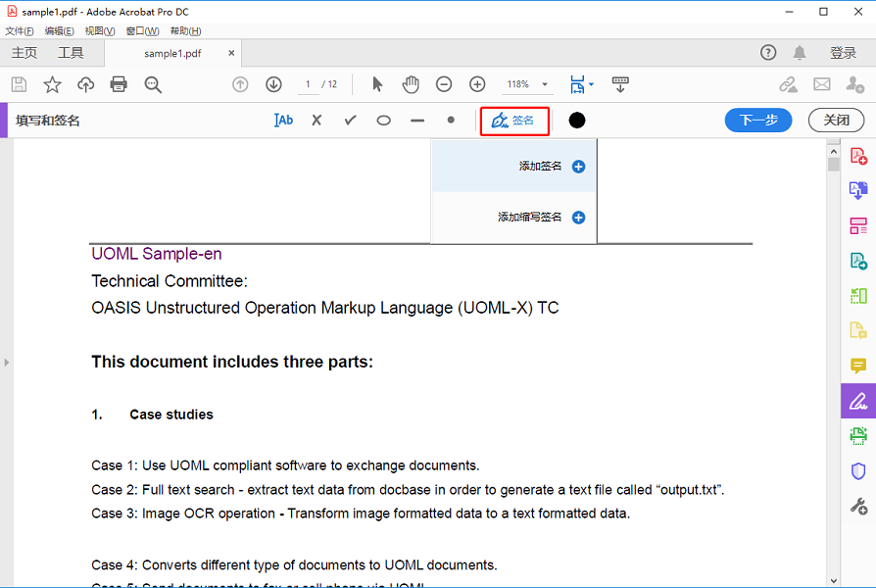Expand the left navigation pane arrow

tap(6, 363)
